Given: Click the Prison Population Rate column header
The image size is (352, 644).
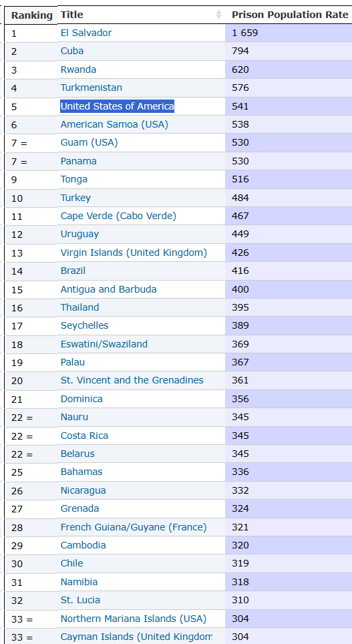Looking at the screenshot, I should pyautogui.click(x=289, y=15).
